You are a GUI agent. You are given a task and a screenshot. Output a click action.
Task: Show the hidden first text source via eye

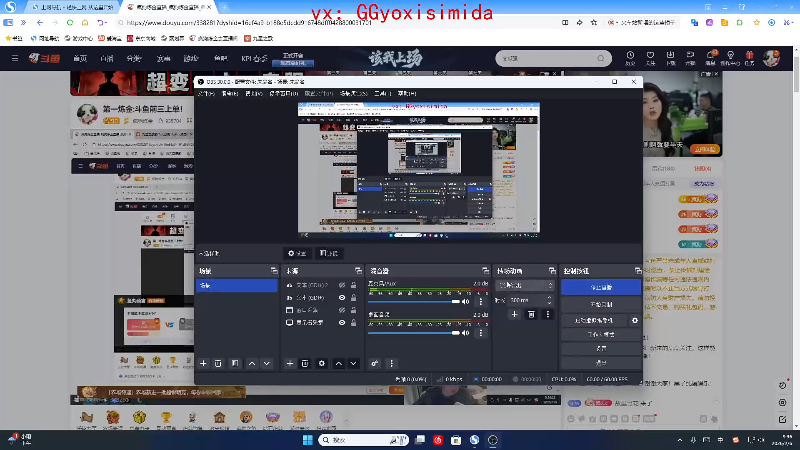[x=342, y=285]
